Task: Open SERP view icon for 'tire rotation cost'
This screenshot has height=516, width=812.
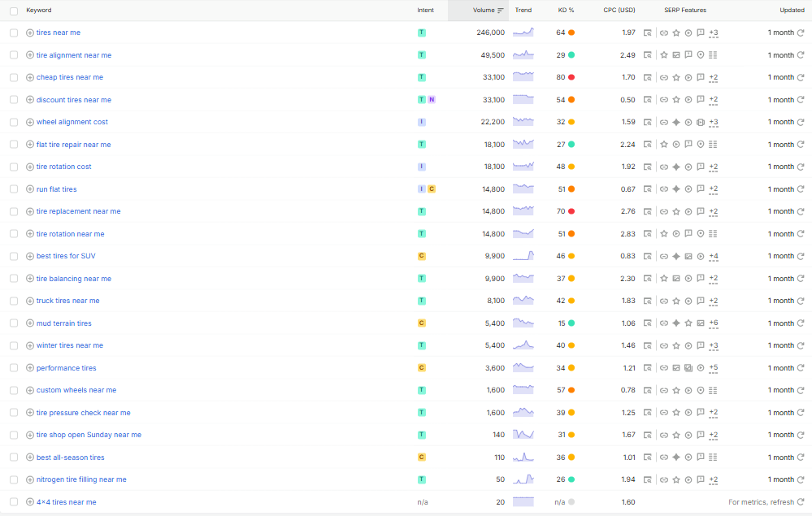Action: click(x=647, y=167)
